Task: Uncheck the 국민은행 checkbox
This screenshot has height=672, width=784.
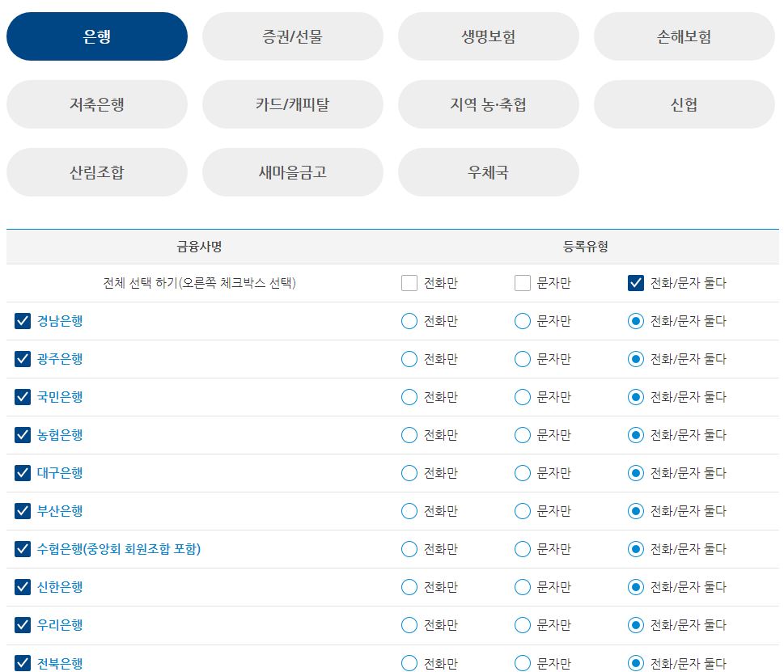Action: 22,397
